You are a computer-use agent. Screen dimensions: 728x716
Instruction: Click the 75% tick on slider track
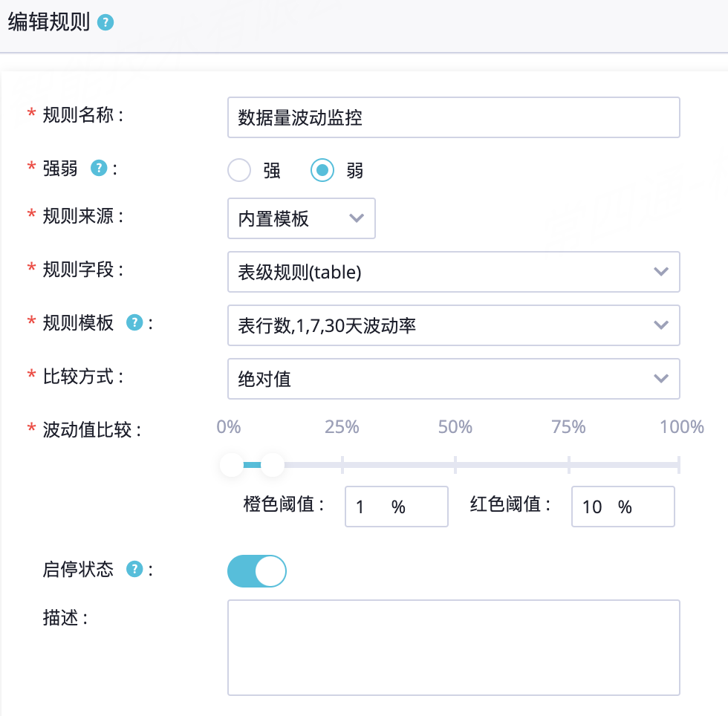[569, 465]
